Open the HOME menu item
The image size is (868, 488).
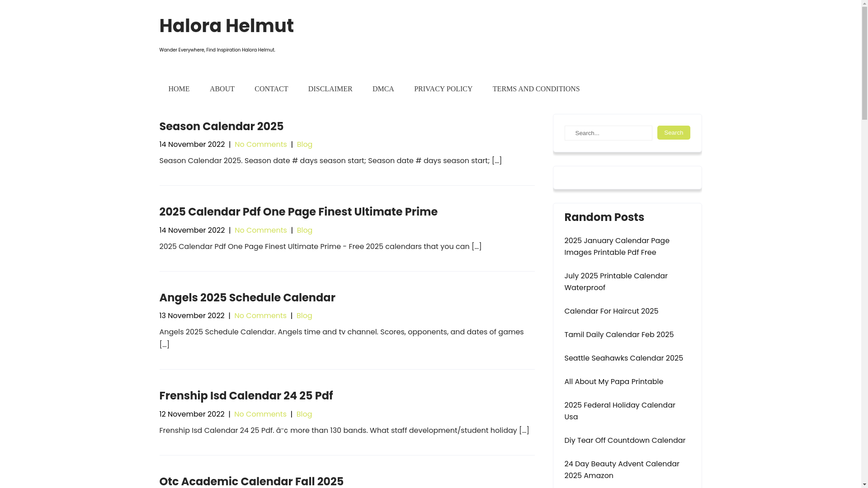[x=179, y=89]
